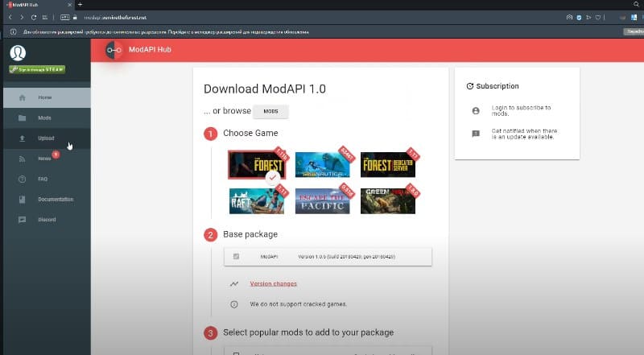Click the heart bookmark icon
This screenshot has width=644, height=355.
[x=598, y=17]
